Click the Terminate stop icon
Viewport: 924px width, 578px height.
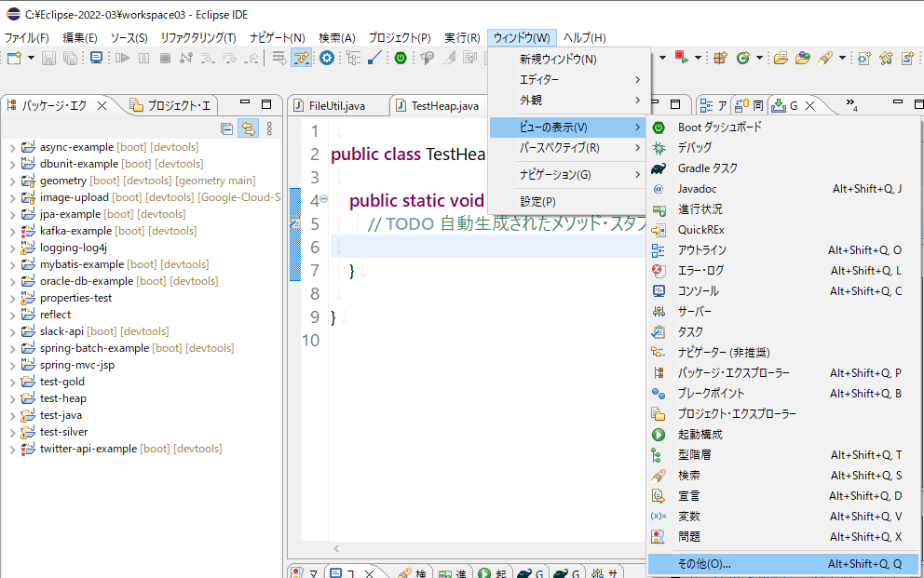pyautogui.click(x=166, y=58)
